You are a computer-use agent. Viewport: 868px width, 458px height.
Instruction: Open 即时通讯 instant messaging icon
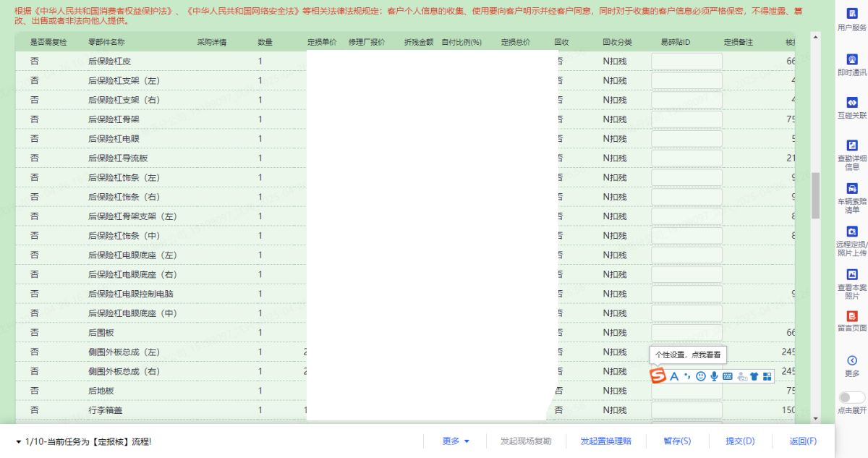851,59
